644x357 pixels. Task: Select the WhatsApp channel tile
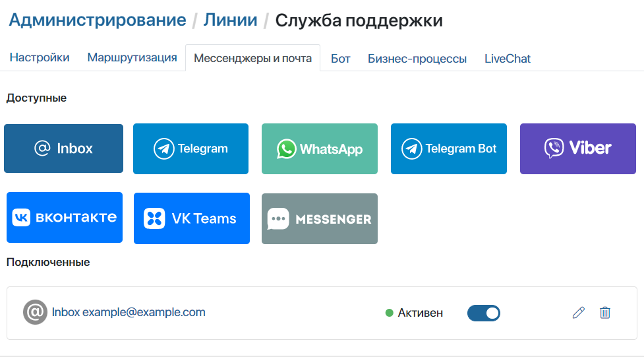click(x=320, y=149)
